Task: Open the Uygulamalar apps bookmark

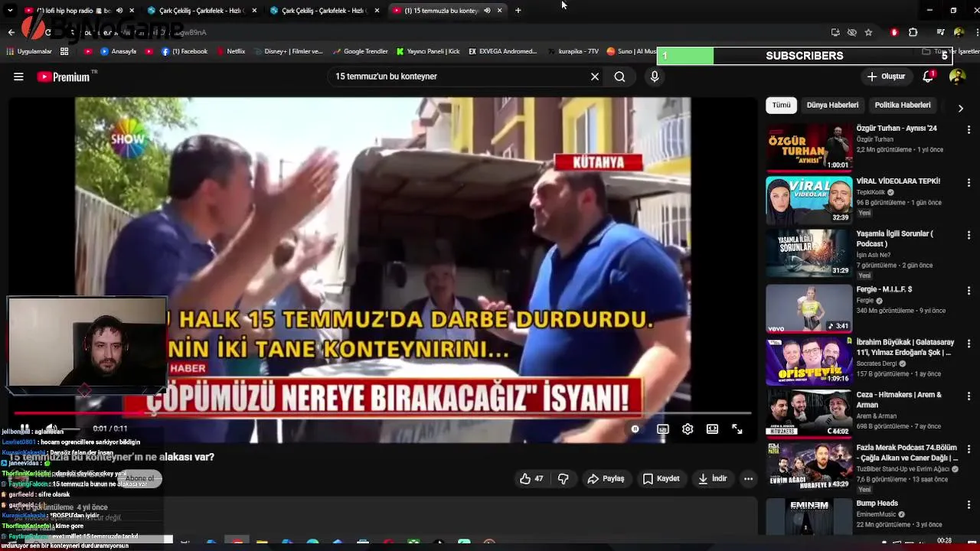Action: (29, 51)
